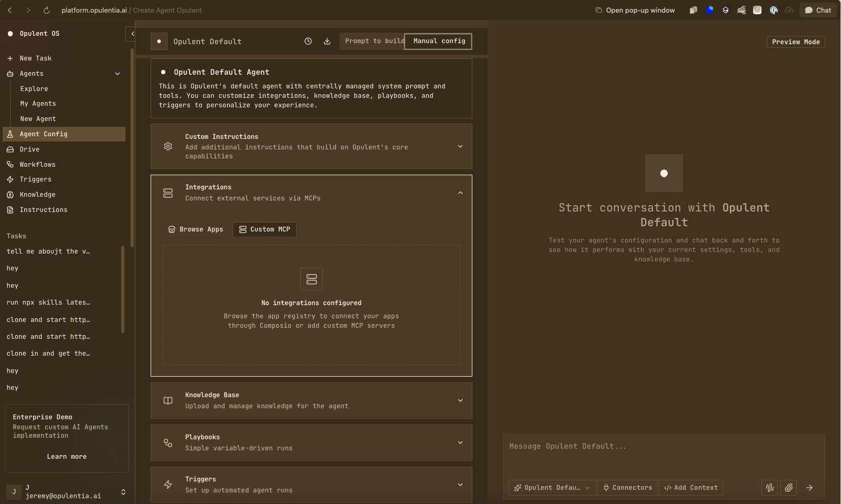The height and width of the screenshot is (504, 841).
Task: Open task 'clone in and get the…'
Action: [48, 354]
